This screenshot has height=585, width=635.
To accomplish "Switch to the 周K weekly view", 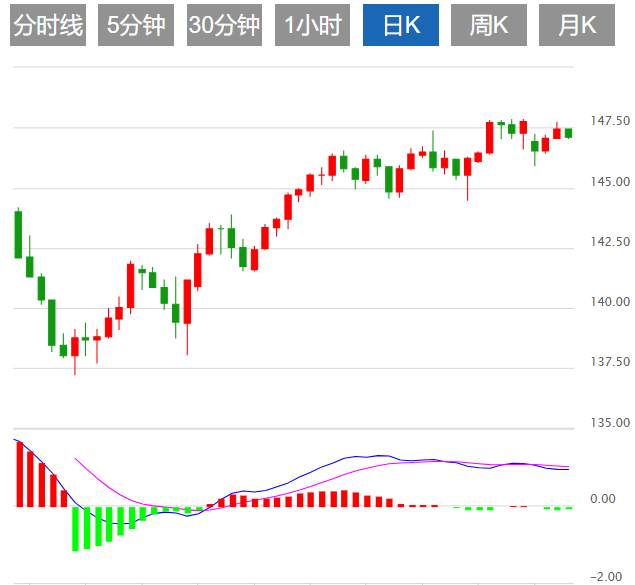I will [x=489, y=26].
